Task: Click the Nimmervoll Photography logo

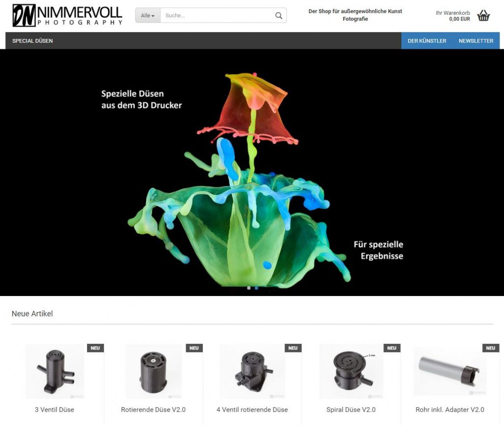Action: coord(67,15)
